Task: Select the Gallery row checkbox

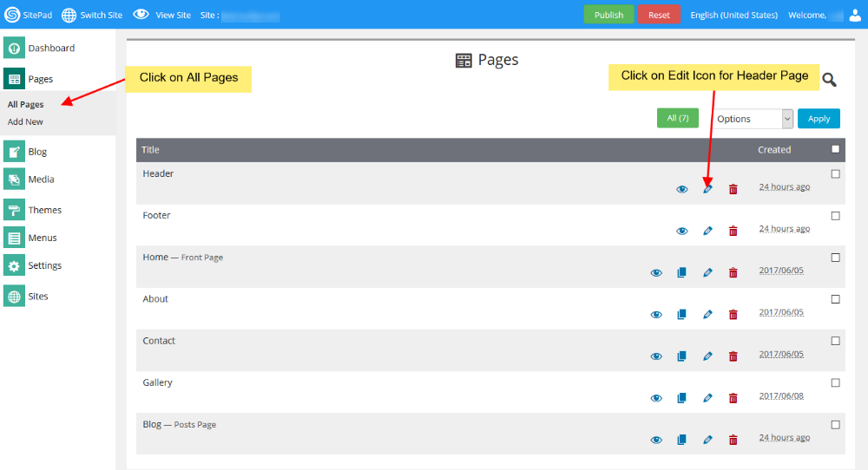Action: pyautogui.click(x=835, y=382)
